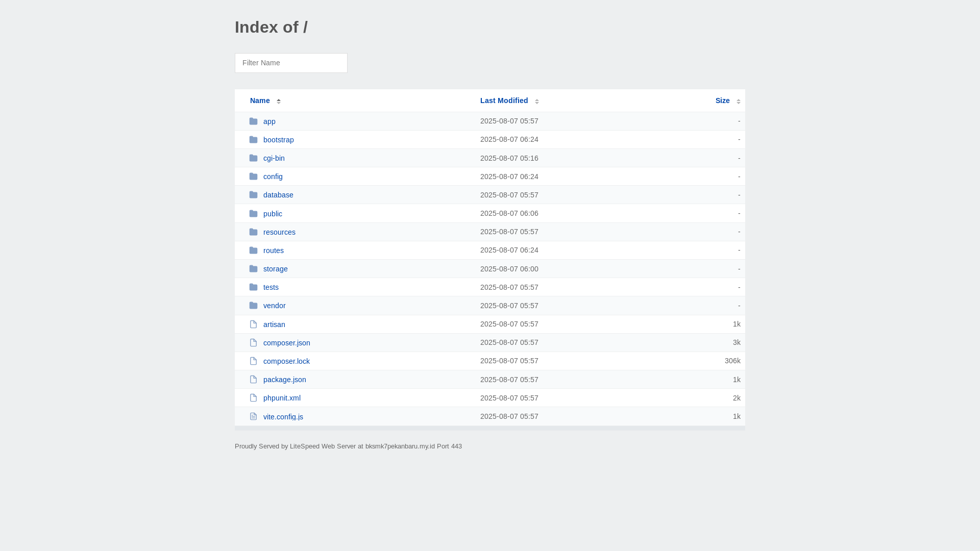Open the tests directory link
Viewport: 980px width, 551px height.
point(271,287)
